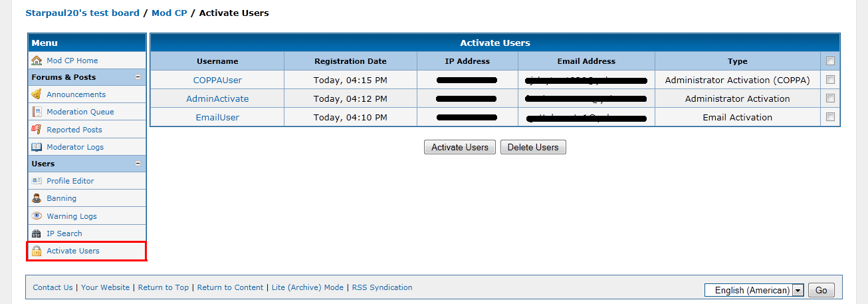868x304 pixels.
Task: Click the Go button beside language
Action: tap(821, 290)
